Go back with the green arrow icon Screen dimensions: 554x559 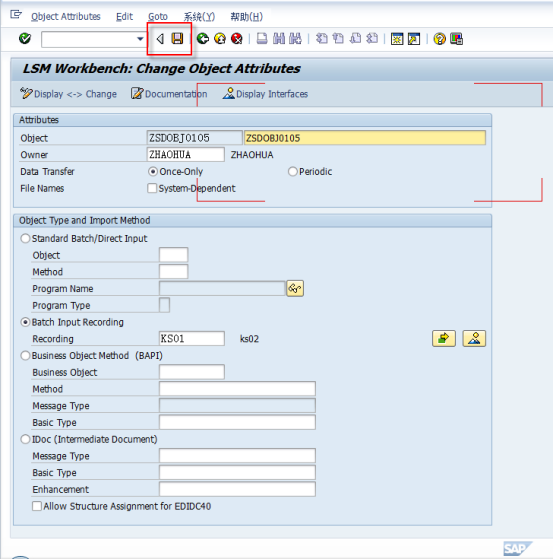click(x=203, y=39)
